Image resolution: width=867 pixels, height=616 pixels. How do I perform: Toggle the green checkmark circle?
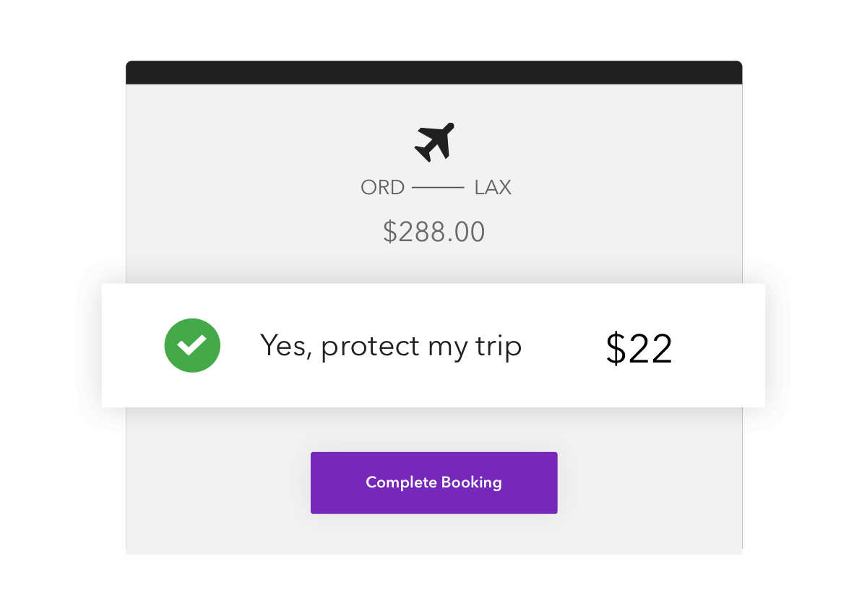click(192, 345)
